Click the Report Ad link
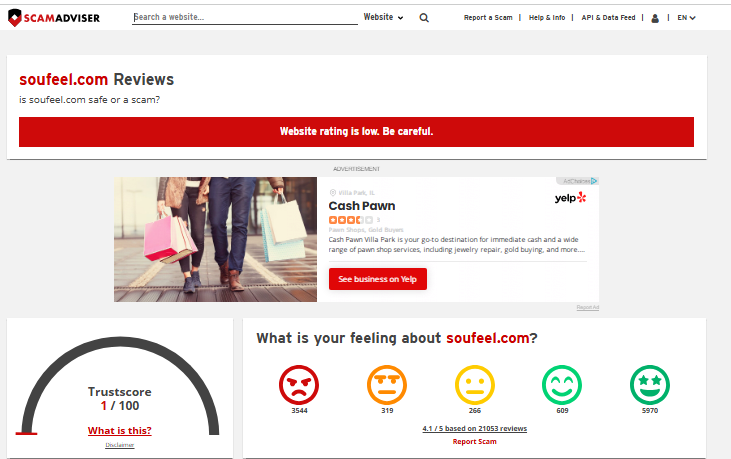Screen dimensions: 731x459 pyautogui.click(x=587, y=307)
